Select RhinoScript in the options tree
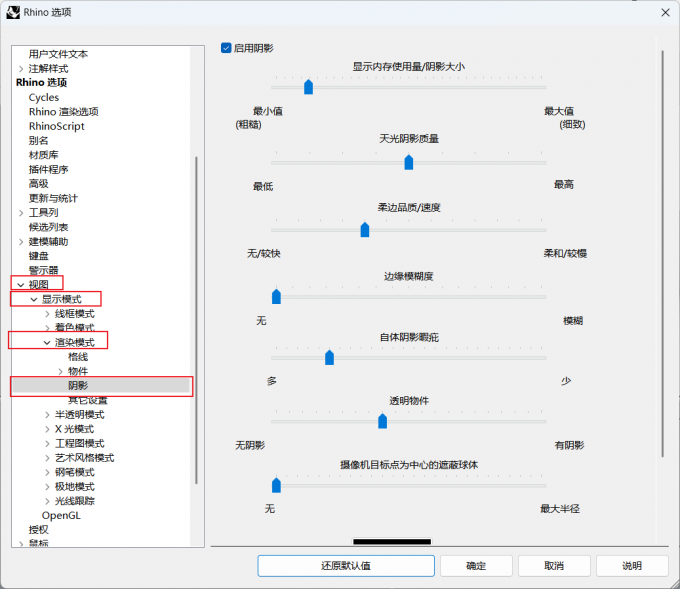Screen dimensions: 680x589 coord(57,126)
